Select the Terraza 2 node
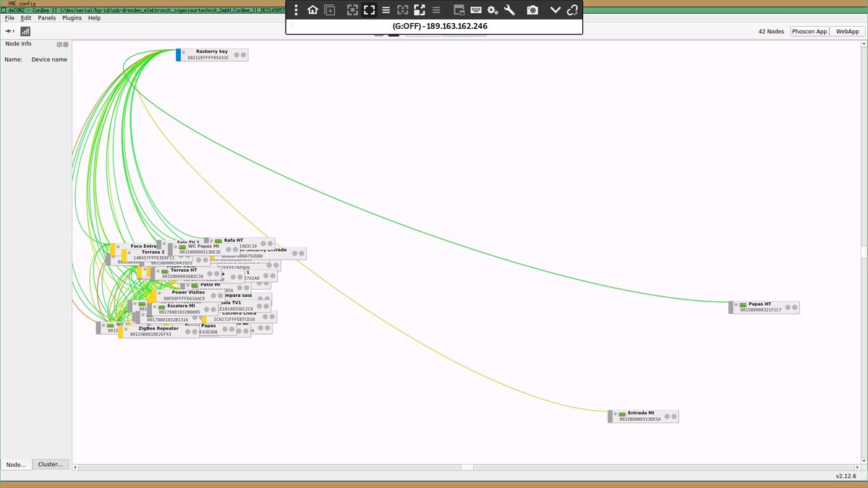The width and height of the screenshot is (868, 488). 156,255
